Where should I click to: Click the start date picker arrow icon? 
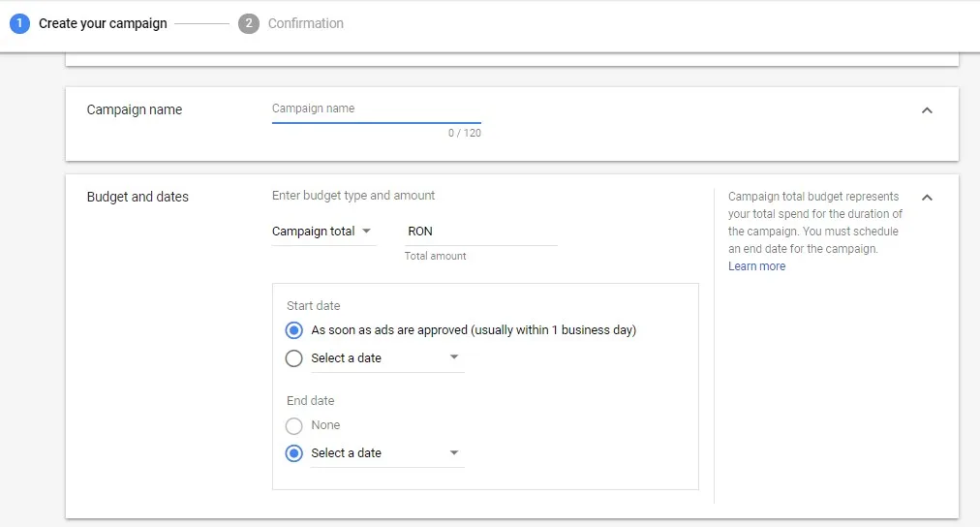pyautogui.click(x=454, y=358)
